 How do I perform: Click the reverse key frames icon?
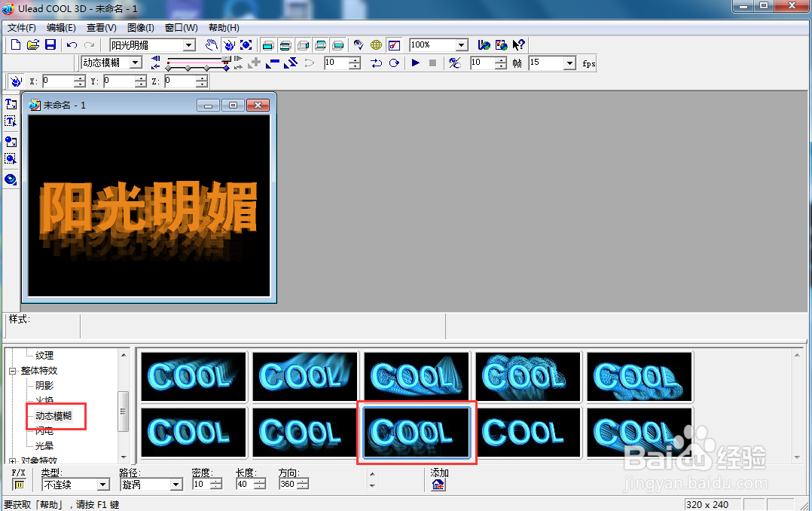tap(291, 63)
